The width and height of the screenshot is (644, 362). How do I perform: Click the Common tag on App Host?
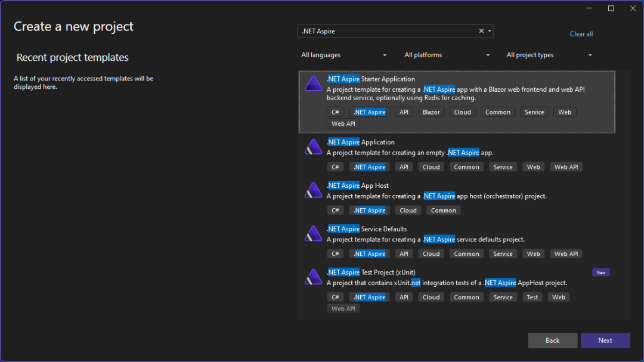click(x=443, y=211)
